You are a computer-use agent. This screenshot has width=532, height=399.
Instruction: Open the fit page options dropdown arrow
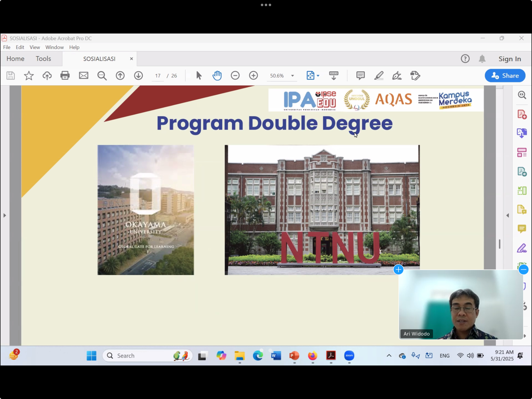click(318, 76)
